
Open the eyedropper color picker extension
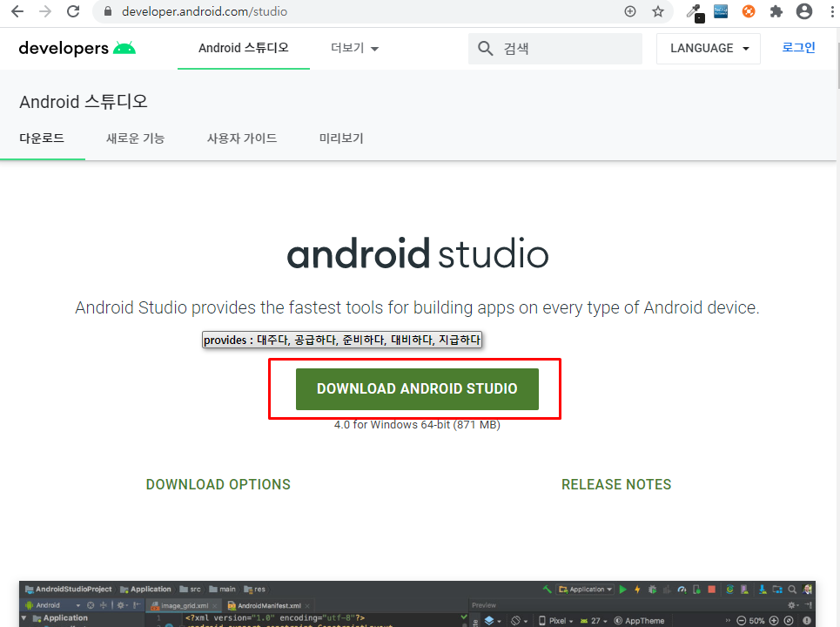click(x=696, y=12)
